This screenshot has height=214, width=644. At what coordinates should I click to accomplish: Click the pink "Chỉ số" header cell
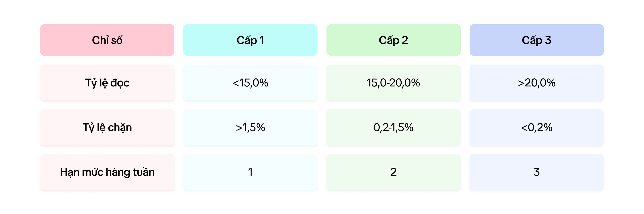pos(107,40)
